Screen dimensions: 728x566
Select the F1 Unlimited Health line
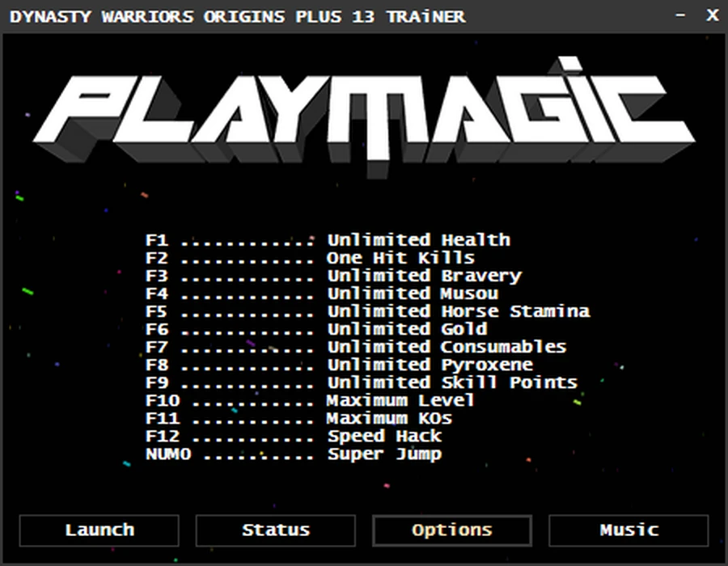[x=328, y=240]
